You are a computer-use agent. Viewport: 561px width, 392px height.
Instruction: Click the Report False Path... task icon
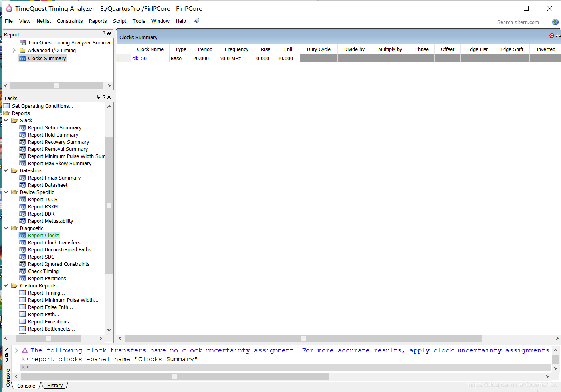point(22,307)
